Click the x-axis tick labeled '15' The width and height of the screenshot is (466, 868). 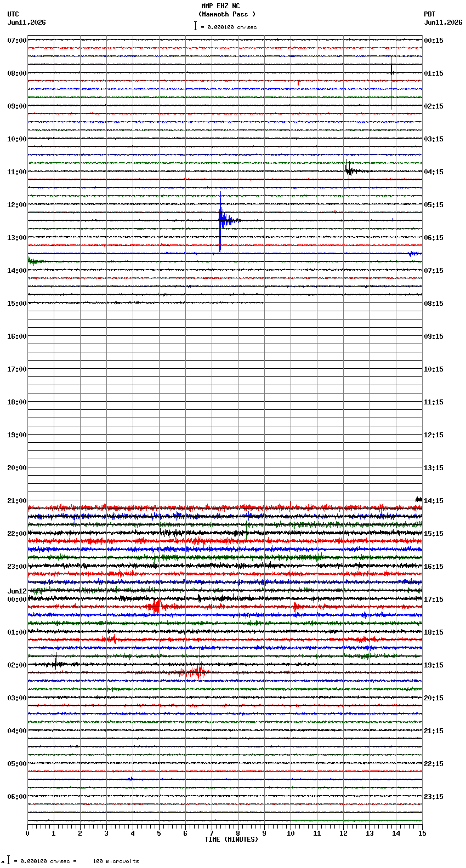pyautogui.click(x=422, y=833)
